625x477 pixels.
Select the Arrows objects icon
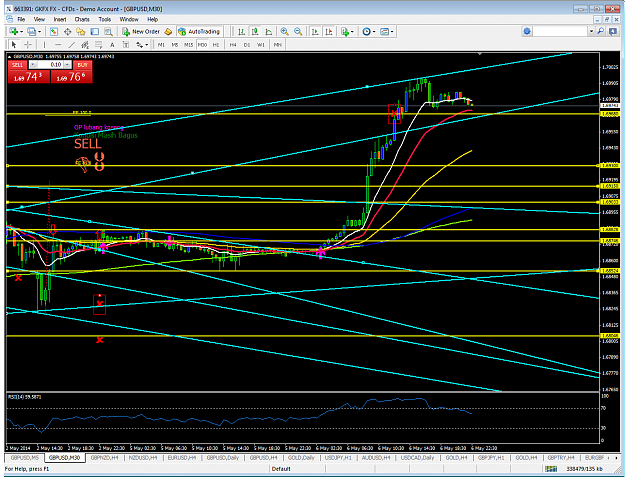[x=140, y=45]
